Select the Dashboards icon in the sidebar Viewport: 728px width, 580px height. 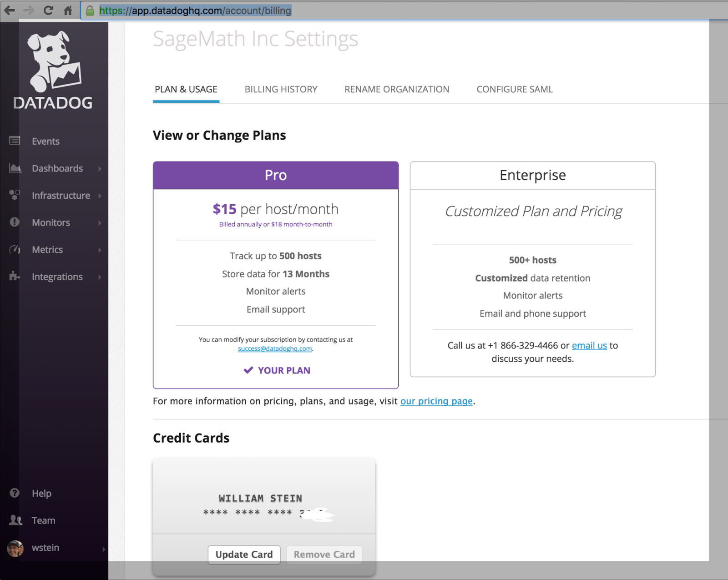pyautogui.click(x=15, y=168)
